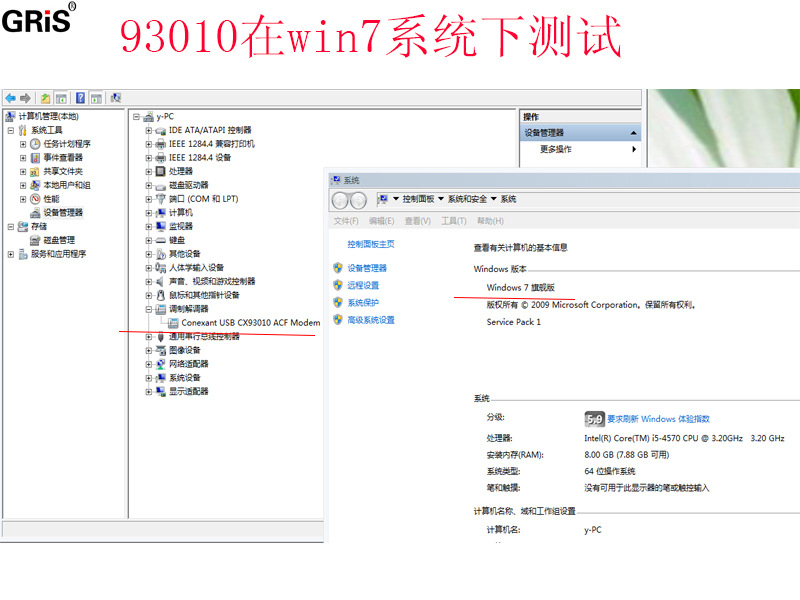Open the 文件(F) menu
This screenshot has height=600, width=800.
point(346,221)
